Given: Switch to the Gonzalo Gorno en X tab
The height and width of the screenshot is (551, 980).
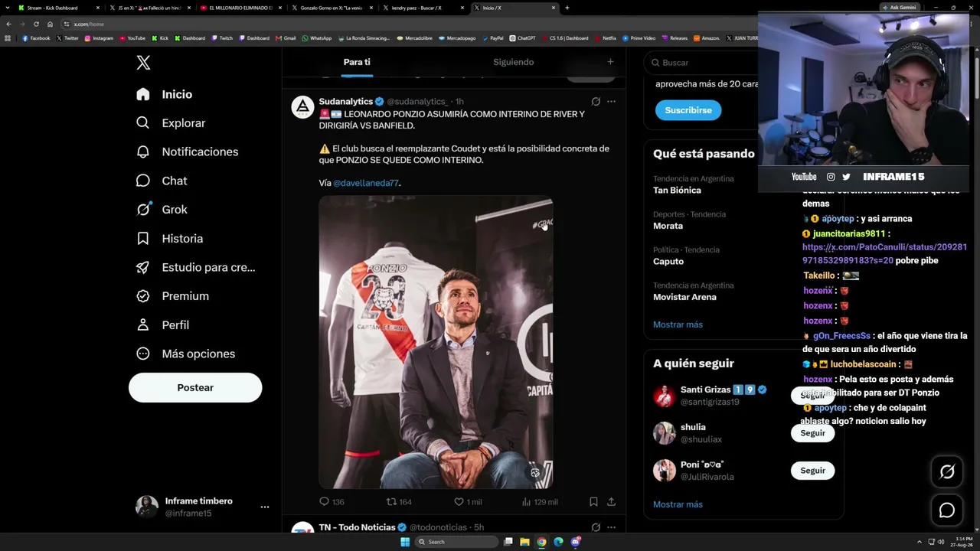Looking at the screenshot, I should pyautogui.click(x=332, y=8).
